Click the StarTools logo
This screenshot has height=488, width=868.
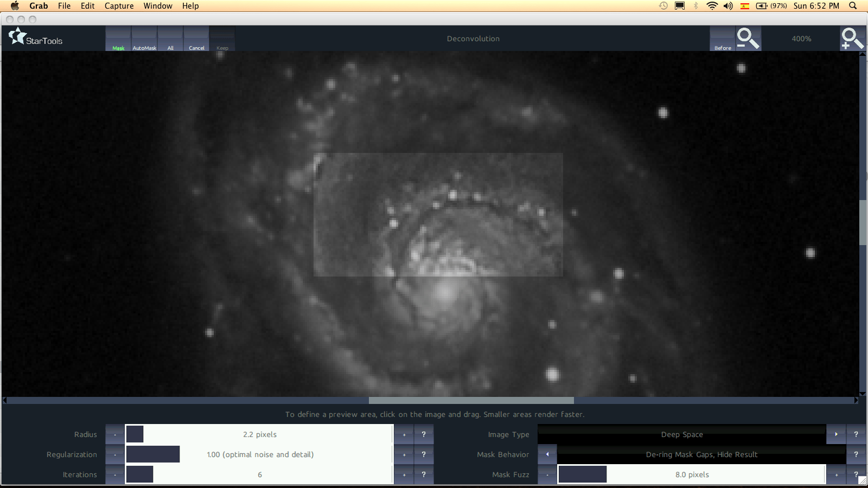coord(36,38)
